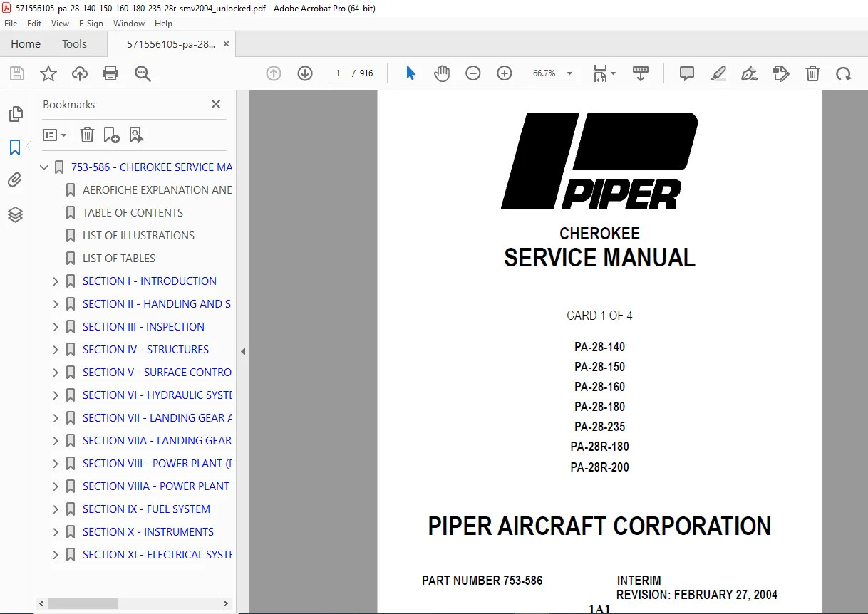
Task: Go to SECTION VIIA - LANDING GEAR bookmark
Action: coord(157,441)
